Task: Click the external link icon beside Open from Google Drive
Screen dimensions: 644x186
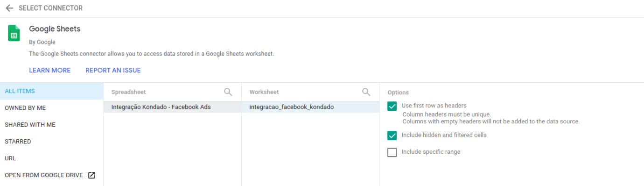Action: (x=91, y=175)
